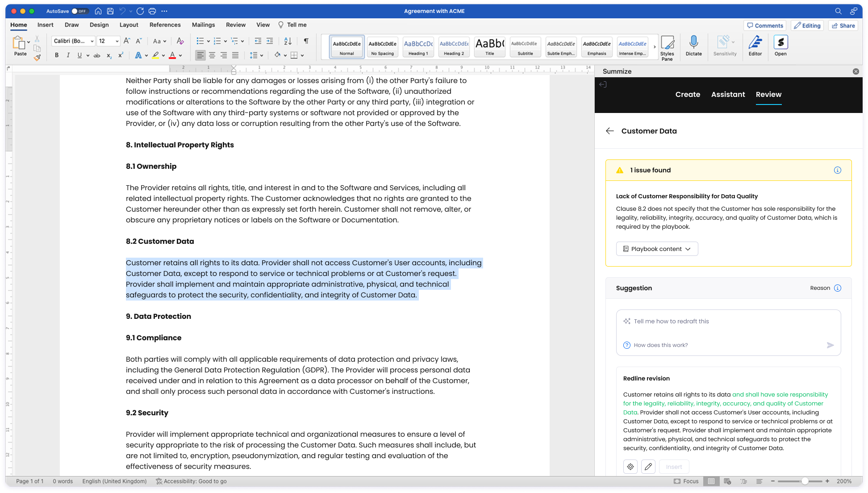
Task: Open the References ribbon tab
Action: pyautogui.click(x=165, y=25)
